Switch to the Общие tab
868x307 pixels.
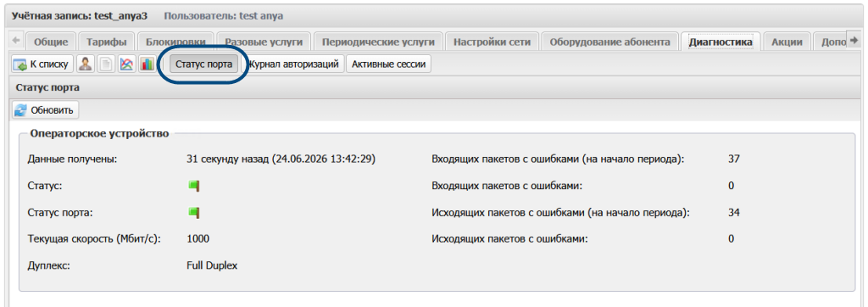click(x=51, y=42)
